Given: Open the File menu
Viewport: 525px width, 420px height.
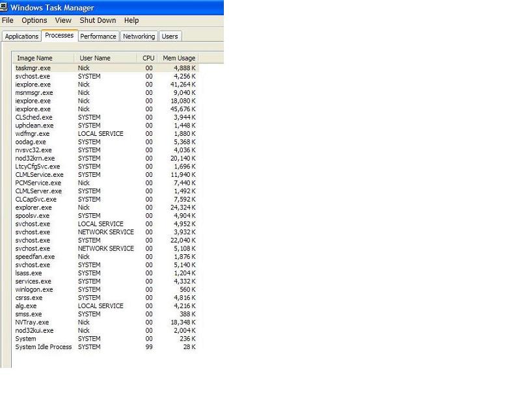Looking at the screenshot, I should [7, 20].
